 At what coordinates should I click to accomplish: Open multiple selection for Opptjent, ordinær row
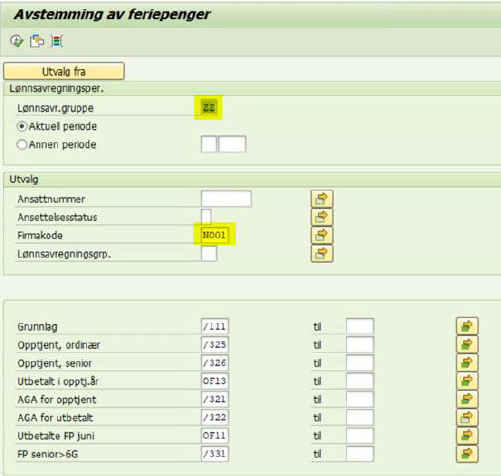point(467,345)
